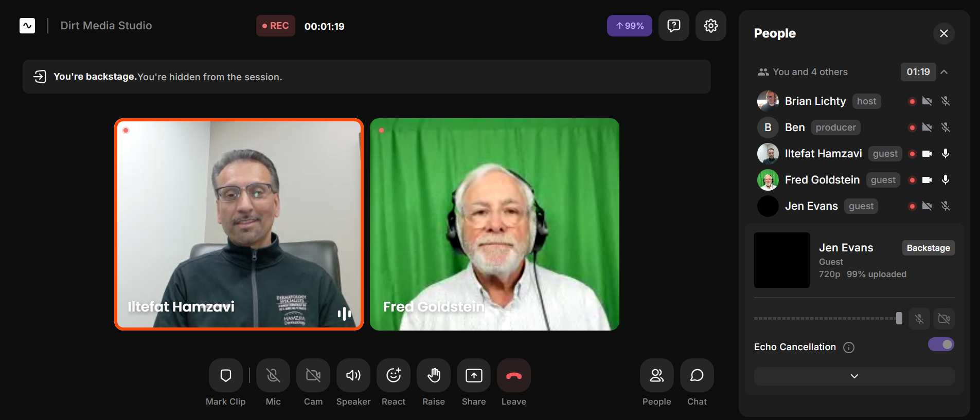Click Brian Lichty's muted mic icon

click(946, 101)
